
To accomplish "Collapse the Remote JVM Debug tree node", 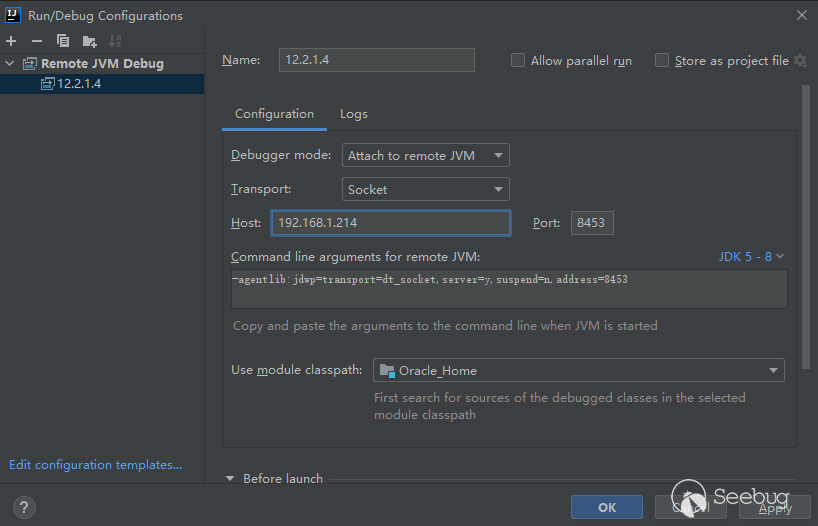I will pyautogui.click(x=11, y=64).
